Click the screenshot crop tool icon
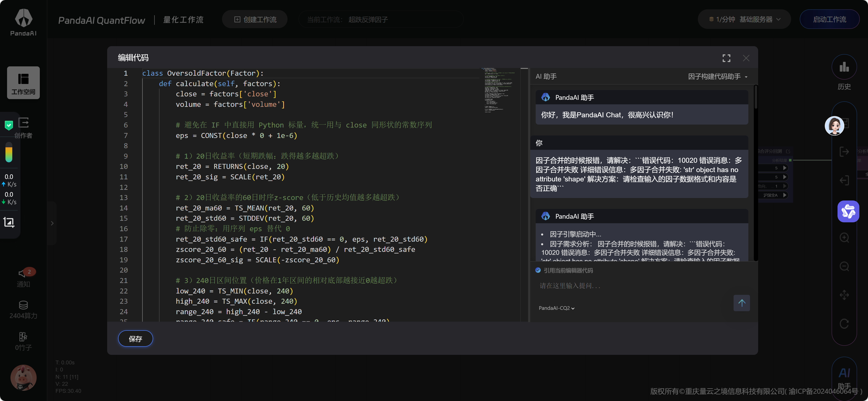868x401 pixels. tap(9, 222)
